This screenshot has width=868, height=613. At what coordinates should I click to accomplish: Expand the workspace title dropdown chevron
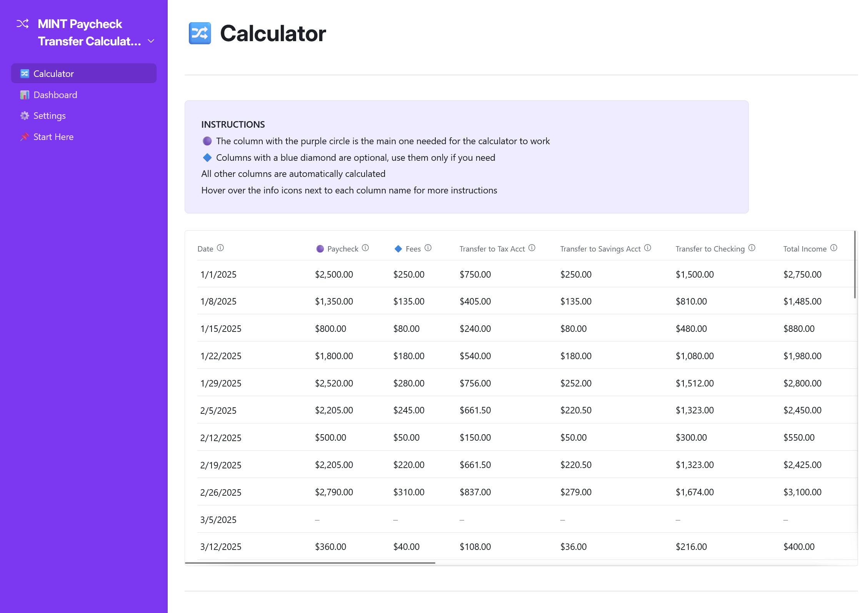151,41
